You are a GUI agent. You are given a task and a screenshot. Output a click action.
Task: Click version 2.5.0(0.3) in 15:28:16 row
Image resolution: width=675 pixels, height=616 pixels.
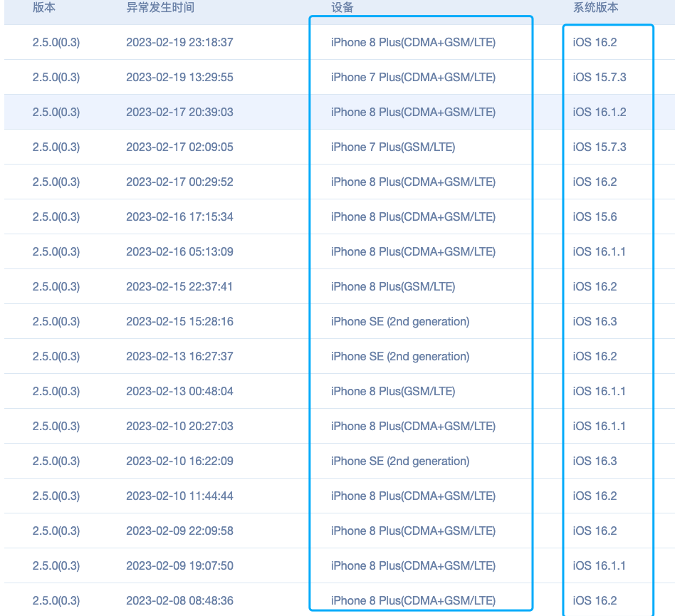[x=56, y=321]
